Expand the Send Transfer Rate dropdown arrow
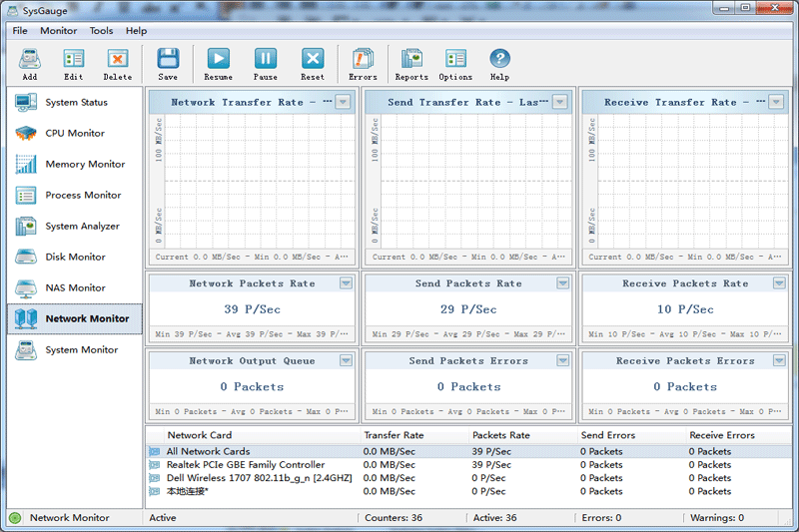The width and height of the screenshot is (799, 532). pos(559,102)
